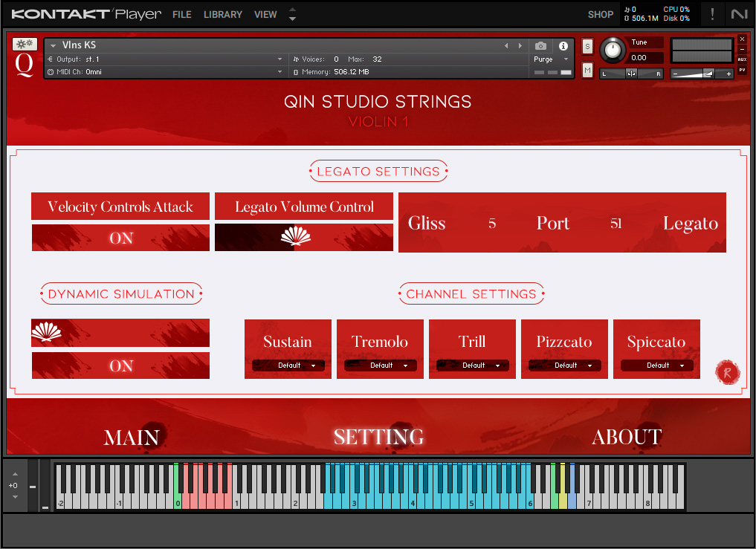Open the LIBRARY menu
756x549 pixels.
coord(223,14)
